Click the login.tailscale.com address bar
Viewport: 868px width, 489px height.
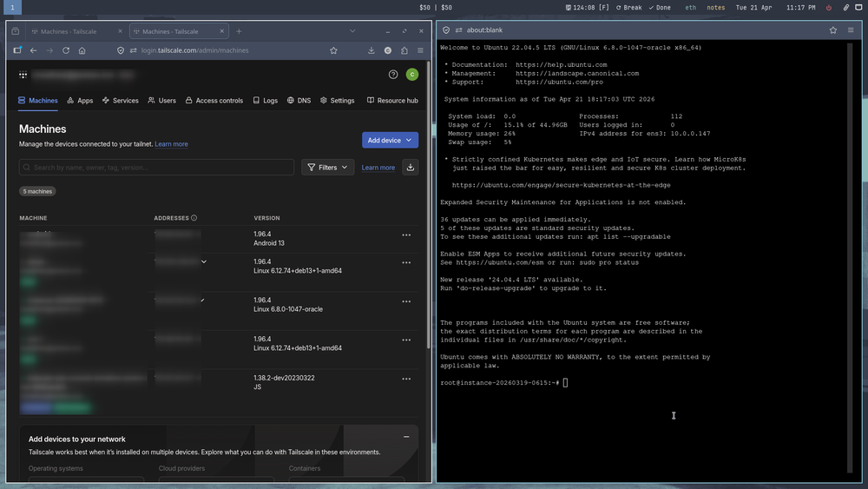227,50
